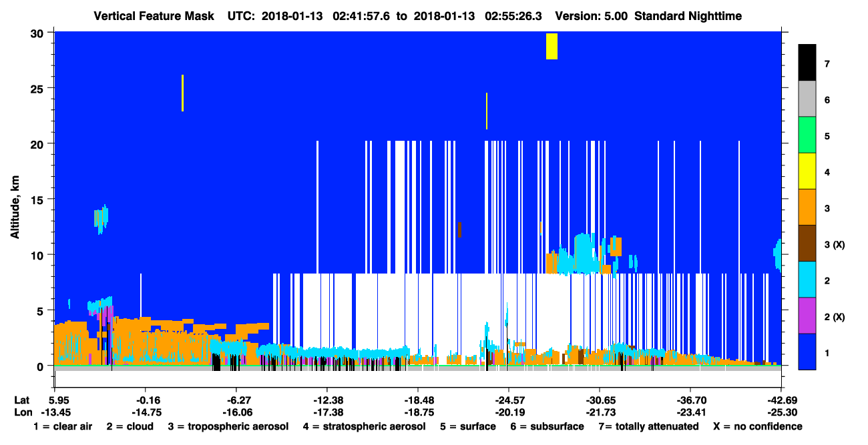This screenshot has width=868, height=445.
Task: Click the latitude value -24.57
Action: [509, 400]
